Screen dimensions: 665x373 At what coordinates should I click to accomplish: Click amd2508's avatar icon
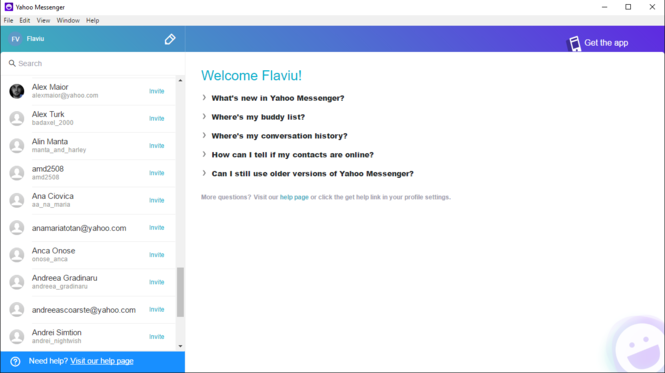17,173
